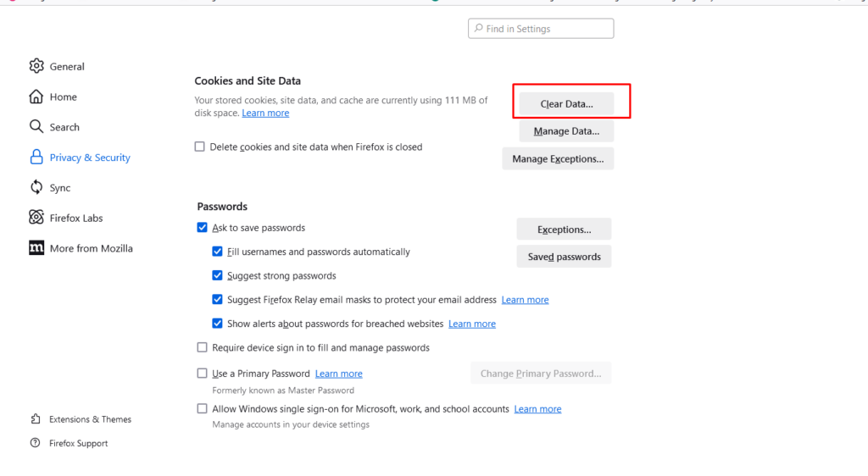Enable Delete cookies when Firefox is closed
Viewport: 868px width, 476px height.
pyautogui.click(x=200, y=147)
